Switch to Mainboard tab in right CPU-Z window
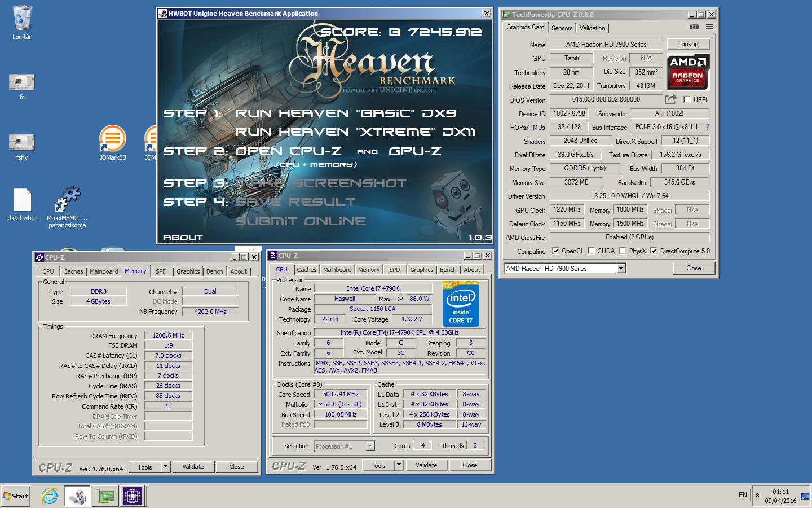 (x=337, y=270)
